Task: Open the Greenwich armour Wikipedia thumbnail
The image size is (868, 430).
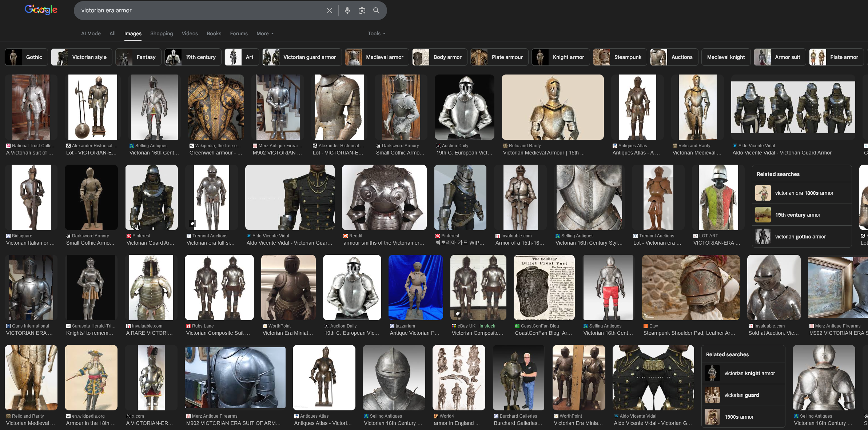Action: tap(216, 107)
